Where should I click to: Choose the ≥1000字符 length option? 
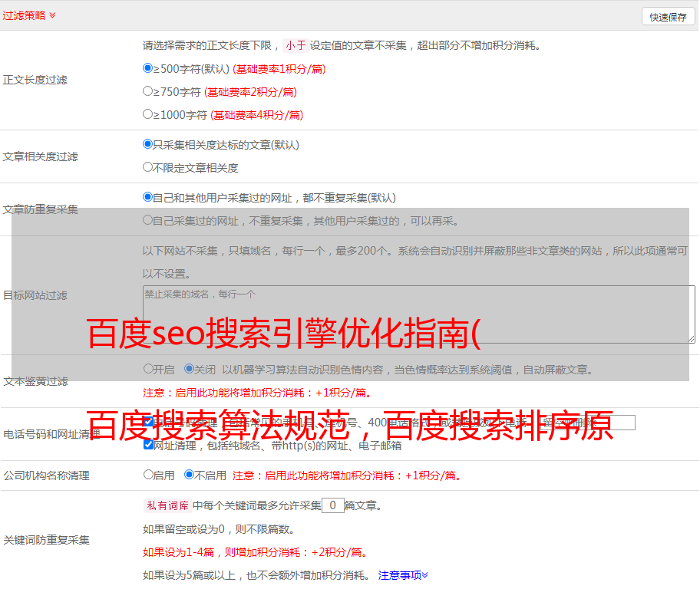[x=148, y=114]
